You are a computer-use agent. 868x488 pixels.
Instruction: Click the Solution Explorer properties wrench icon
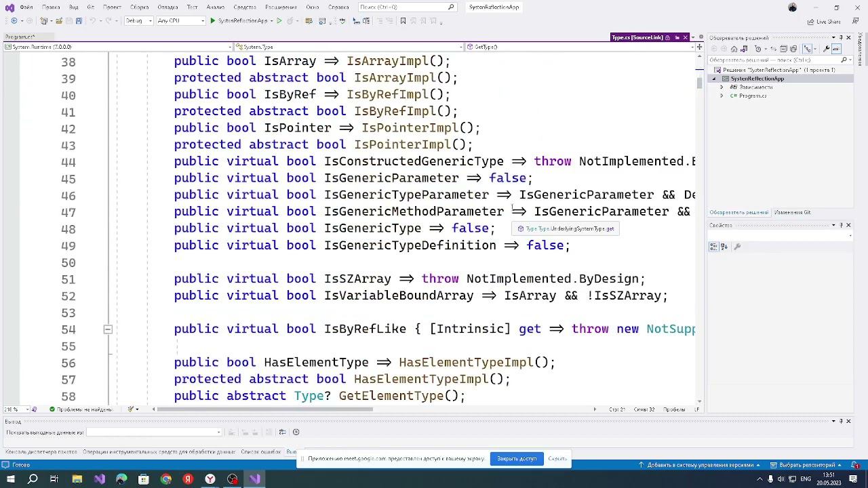(x=826, y=49)
